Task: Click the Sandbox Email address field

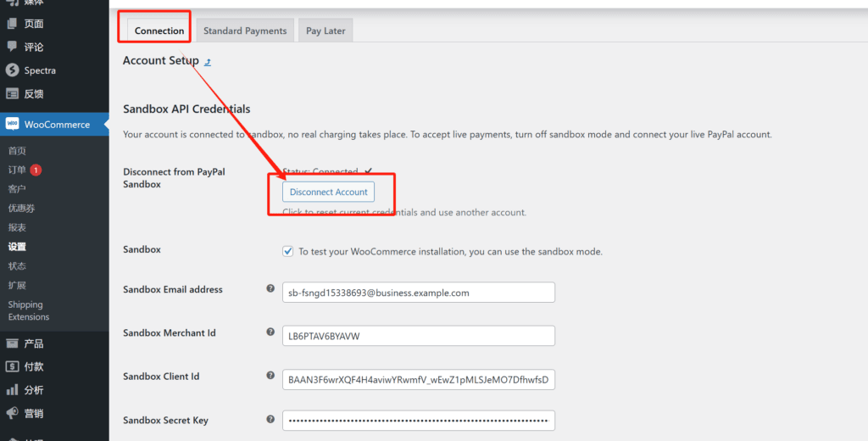Action: pyautogui.click(x=419, y=293)
